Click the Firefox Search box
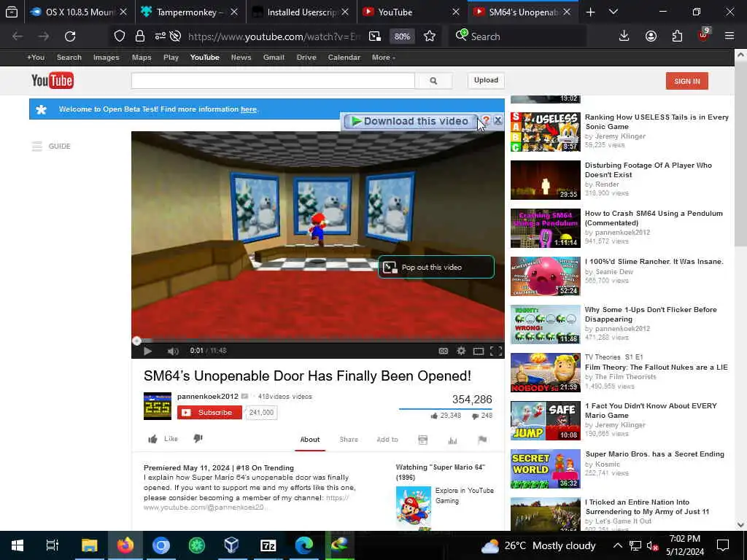Screen dimensions: 747x560 pyautogui.click(x=517, y=36)
